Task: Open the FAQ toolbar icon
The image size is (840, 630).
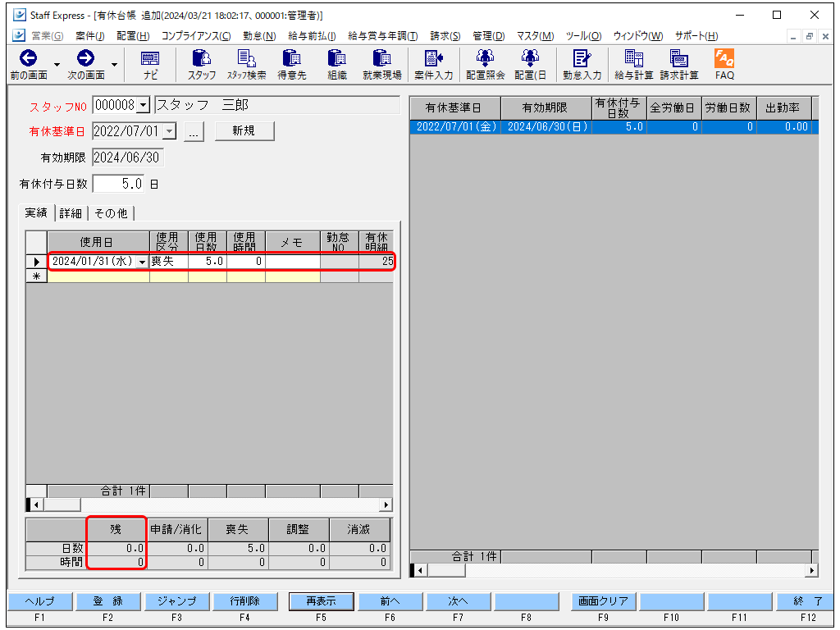Action: (724, 64)
